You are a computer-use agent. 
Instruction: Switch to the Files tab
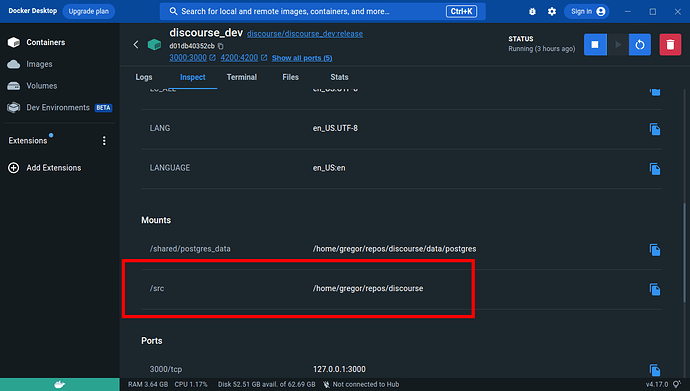coord(290,77)
